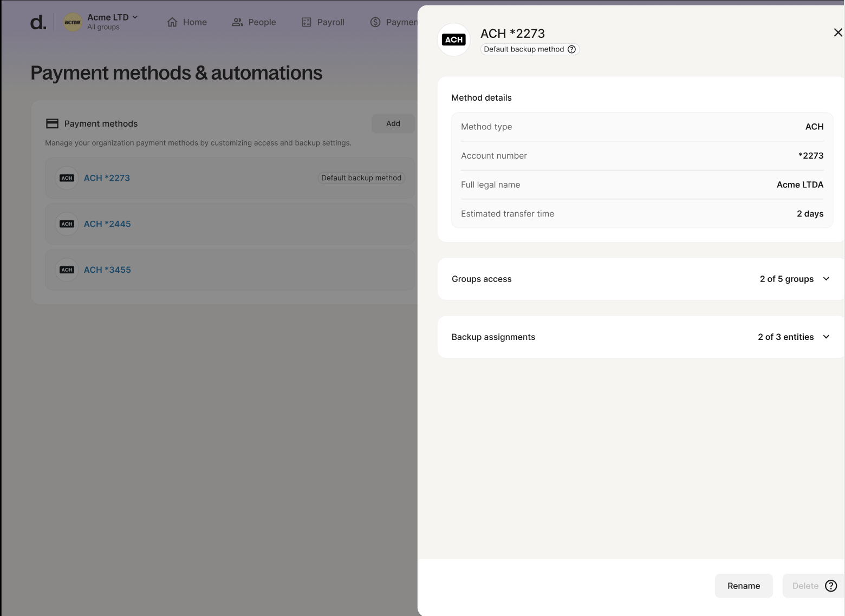Viewport: 845px width, 616px height.
Task: Click the Add payment method button
Action: [393, 123]
